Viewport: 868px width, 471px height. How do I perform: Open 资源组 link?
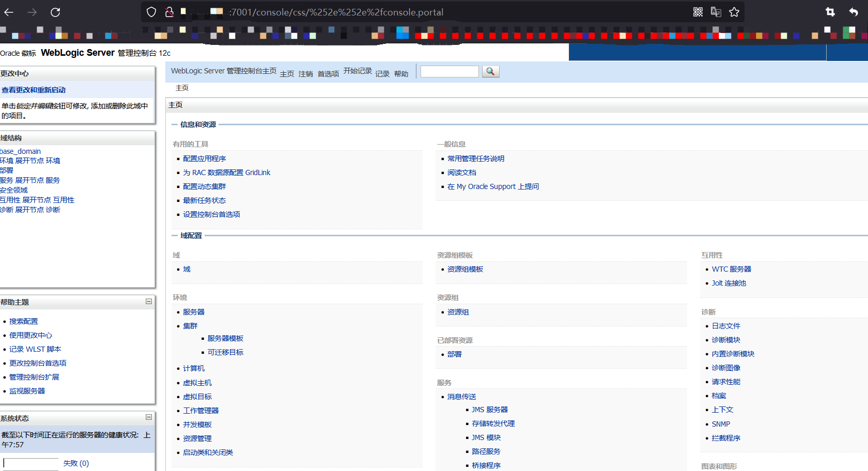coord(458,312)
